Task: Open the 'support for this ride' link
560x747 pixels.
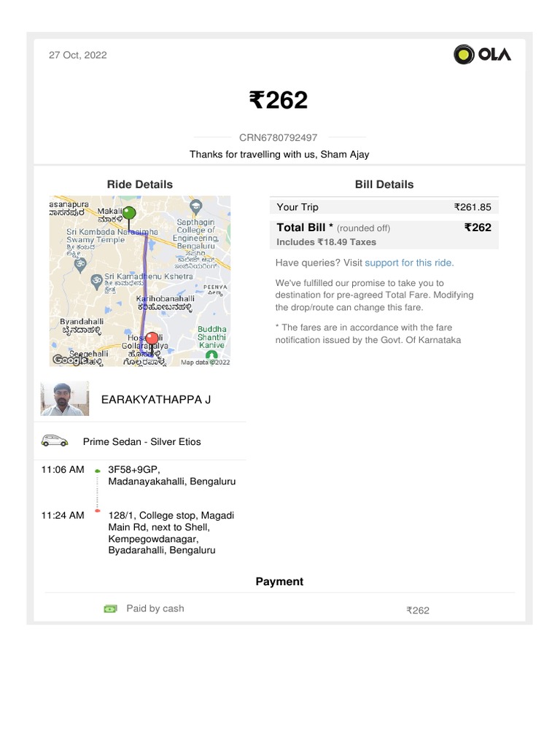Action: tap(408, 263)
